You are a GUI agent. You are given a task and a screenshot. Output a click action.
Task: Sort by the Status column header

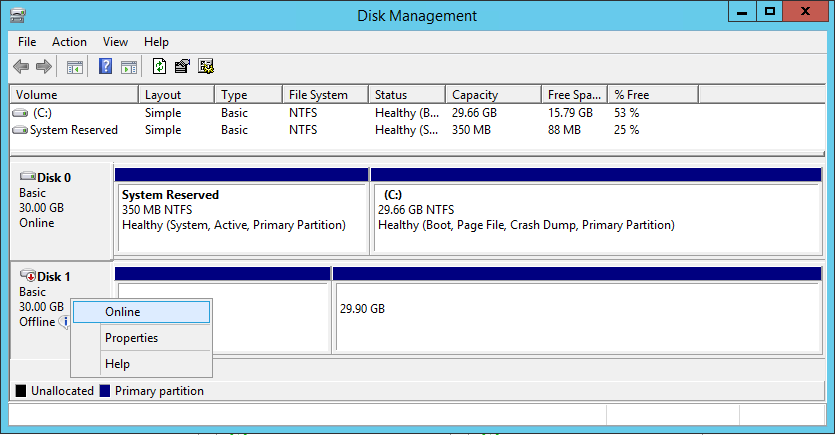tap(407, 95)
